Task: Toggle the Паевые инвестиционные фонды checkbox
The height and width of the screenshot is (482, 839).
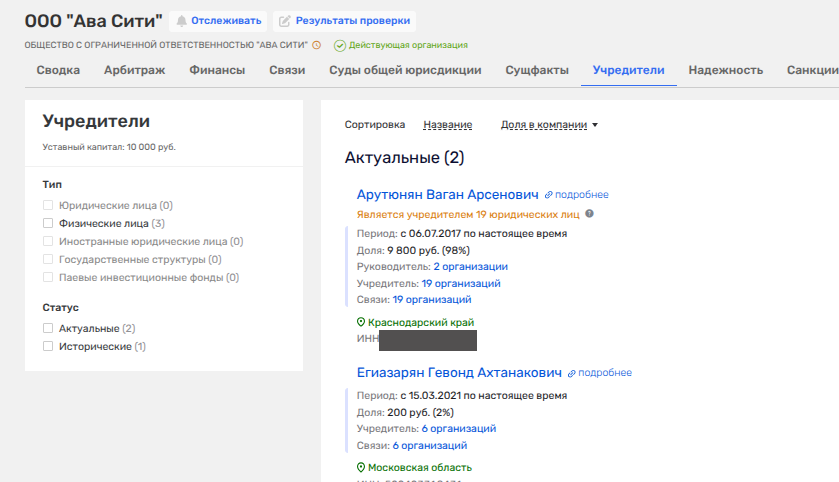Action: 48,277
